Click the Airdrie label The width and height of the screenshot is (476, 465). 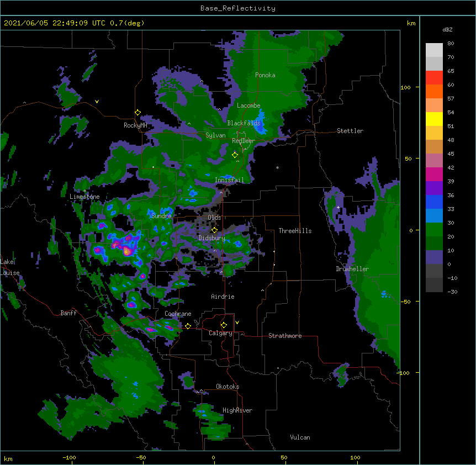point(223,297)
